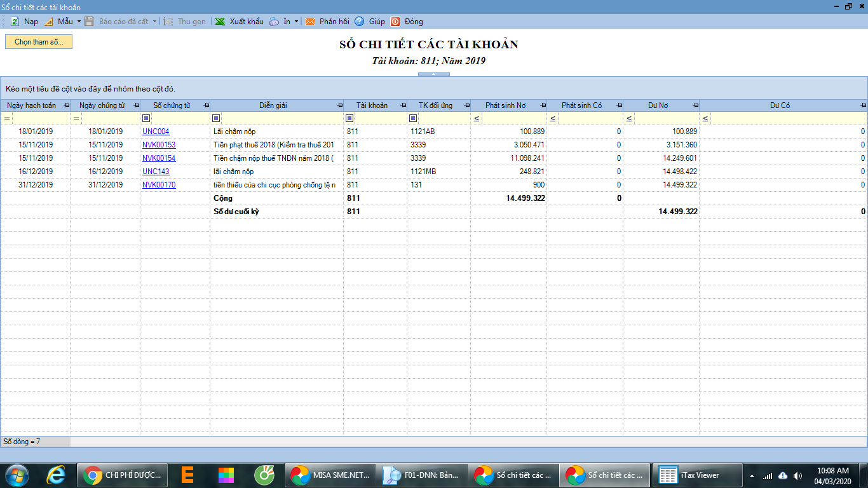Open filter operator for Số chứng từ
The width and height of the screenshot is (868, 488).
click(x=146, y=118)
